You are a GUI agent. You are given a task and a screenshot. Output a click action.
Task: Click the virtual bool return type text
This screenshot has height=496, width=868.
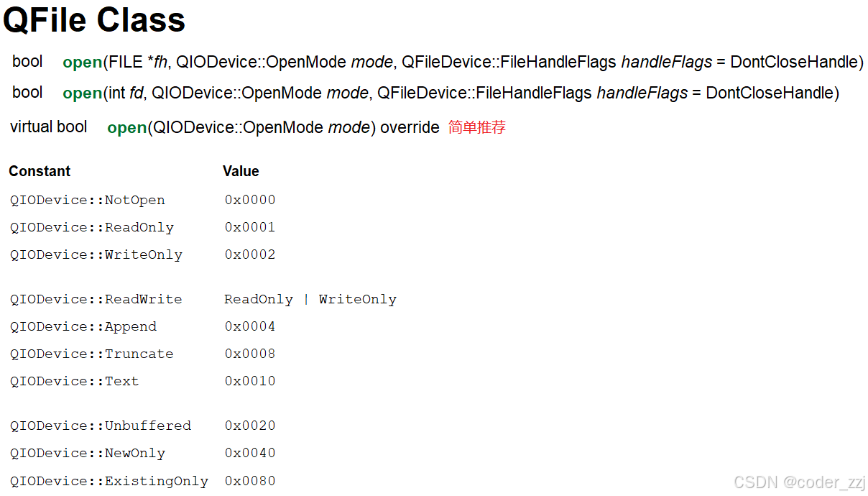pos(49,127)
